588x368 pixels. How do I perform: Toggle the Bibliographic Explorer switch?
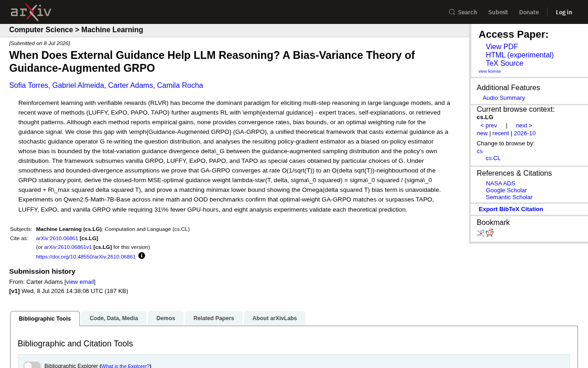coord(32,365)
